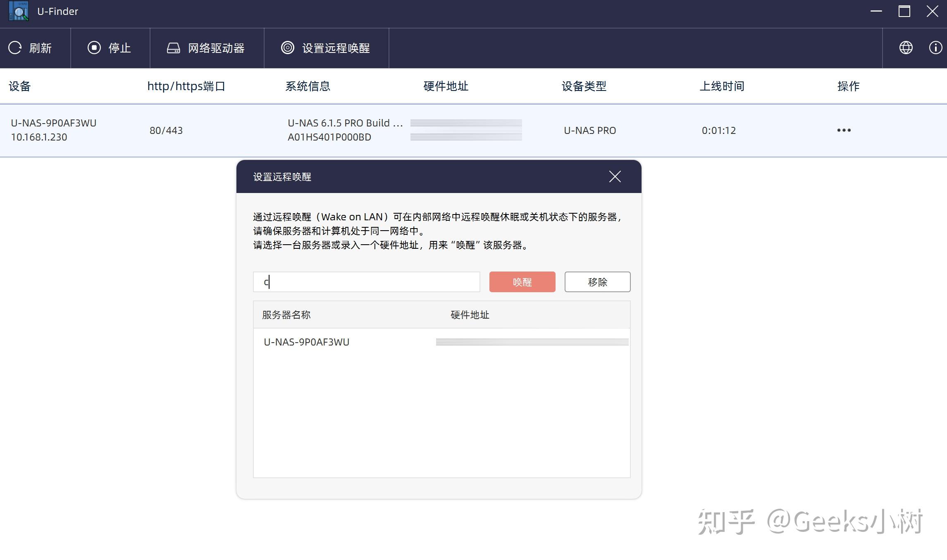This screenshot has height=560, width=947.
Task: Click the stop (停止) icon
Action: [94, 48]
